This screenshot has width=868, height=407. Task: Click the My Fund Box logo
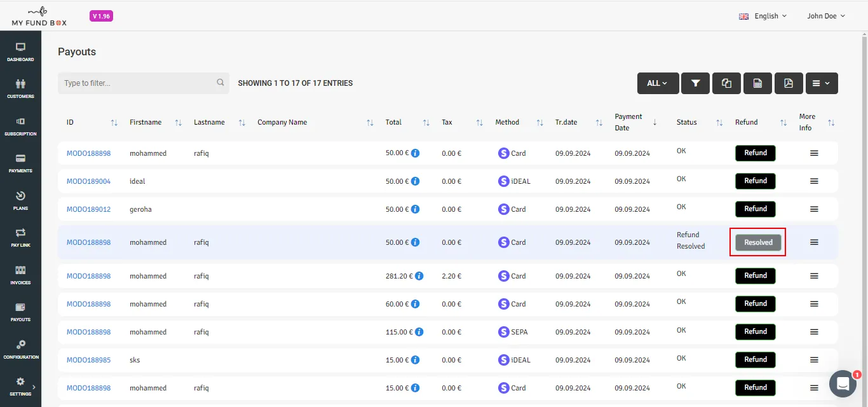[x=39, y=16]
